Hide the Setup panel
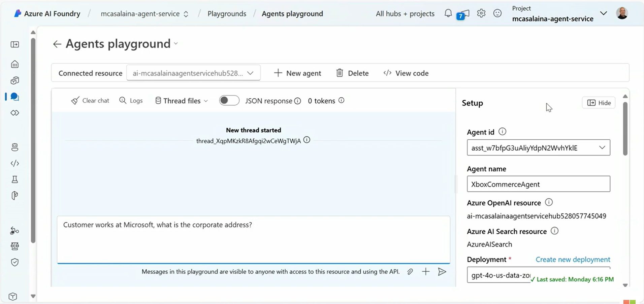The height and width of the screenshot is (304, 644). 599,103
